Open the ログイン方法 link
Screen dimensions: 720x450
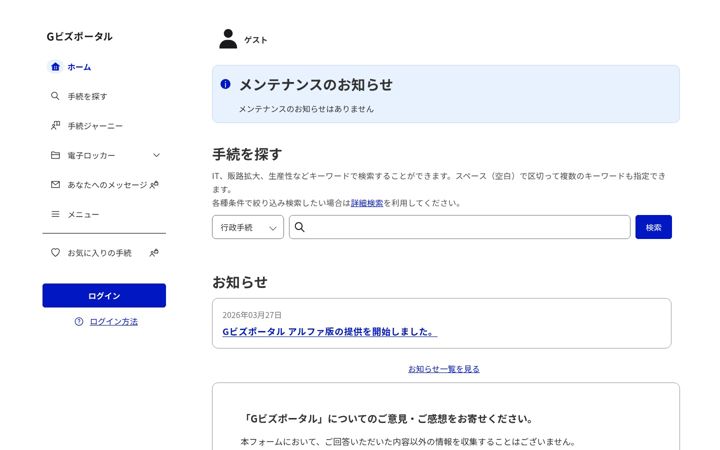114,321
